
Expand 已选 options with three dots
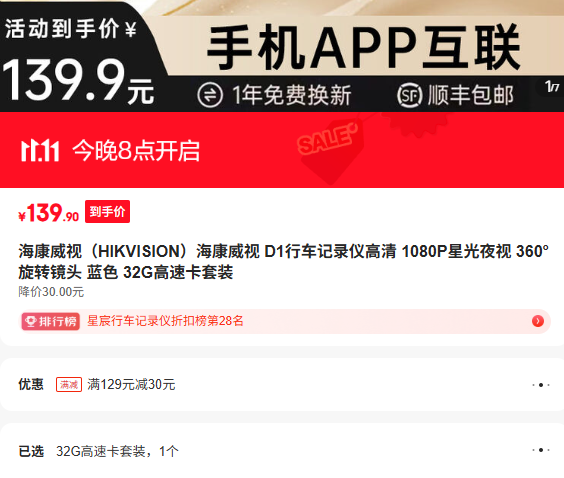541,450
